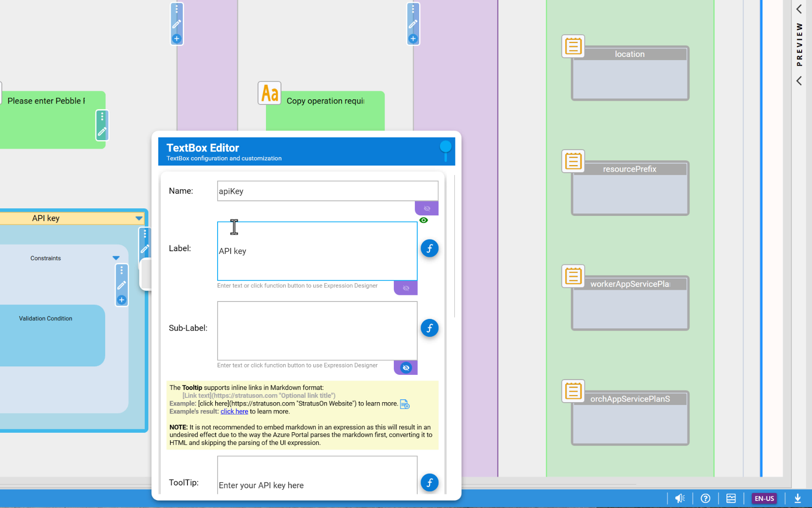
Task: Expand the Constraints section arrow
Action: pyautogui.click(x=116, y=258)
